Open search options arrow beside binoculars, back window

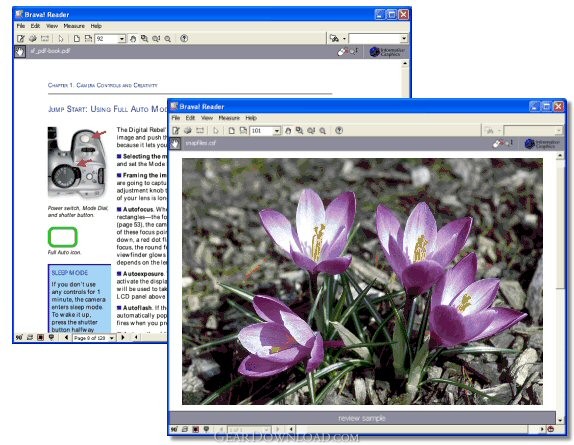click(344, 38)
